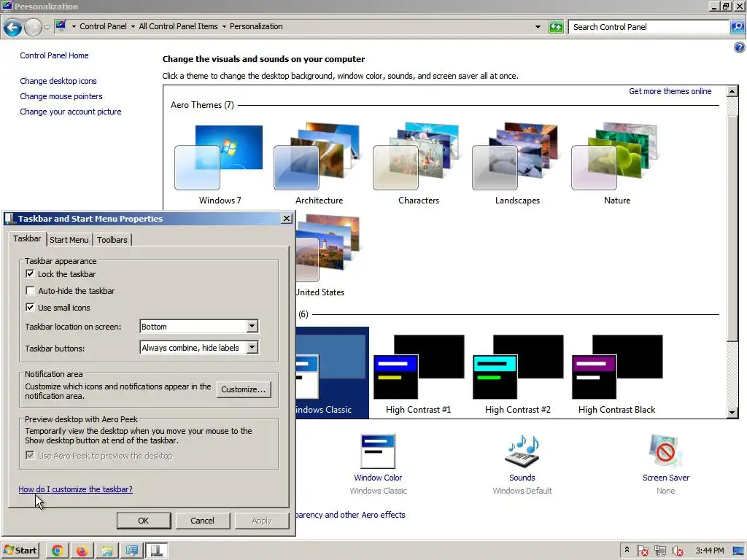Click Control Panel breadcrumb text
This screenshot has width=747, height=560.
click(x=103, y=27)
